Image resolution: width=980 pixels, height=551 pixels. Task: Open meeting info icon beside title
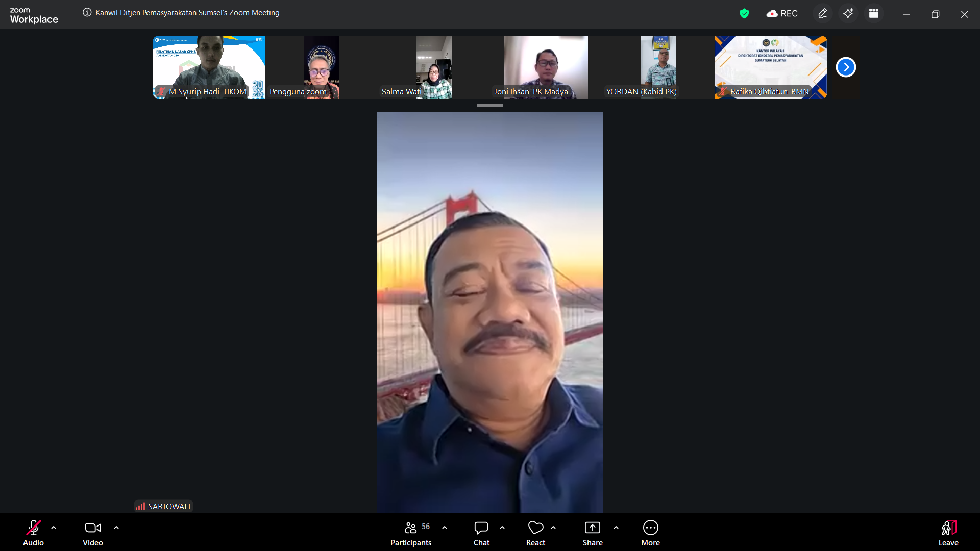(x=87, y=12)
